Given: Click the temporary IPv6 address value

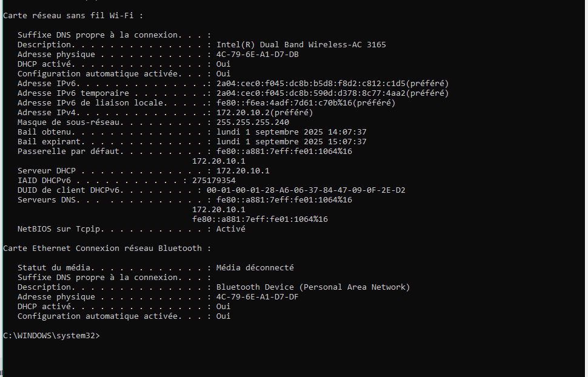Looking at the screenshot, I should coord(332,93).
